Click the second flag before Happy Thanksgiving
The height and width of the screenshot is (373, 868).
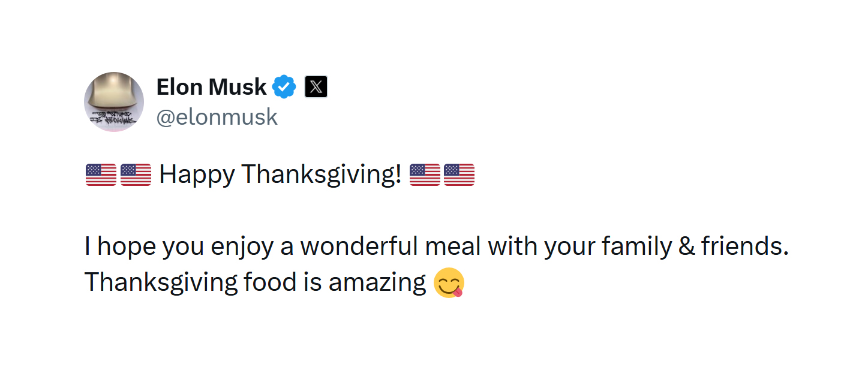click(x=136, y=175)
